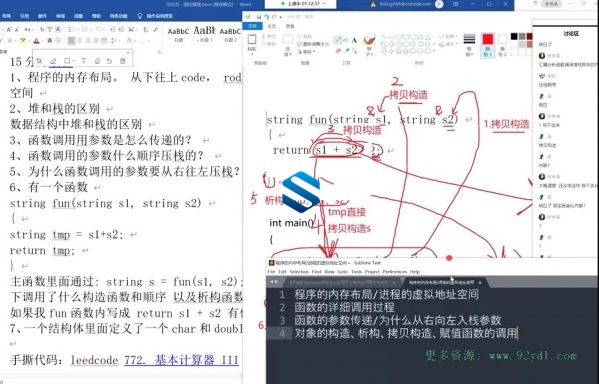
Task: Open Sublime Text Preferences menu
Action: tap(395, 272)
